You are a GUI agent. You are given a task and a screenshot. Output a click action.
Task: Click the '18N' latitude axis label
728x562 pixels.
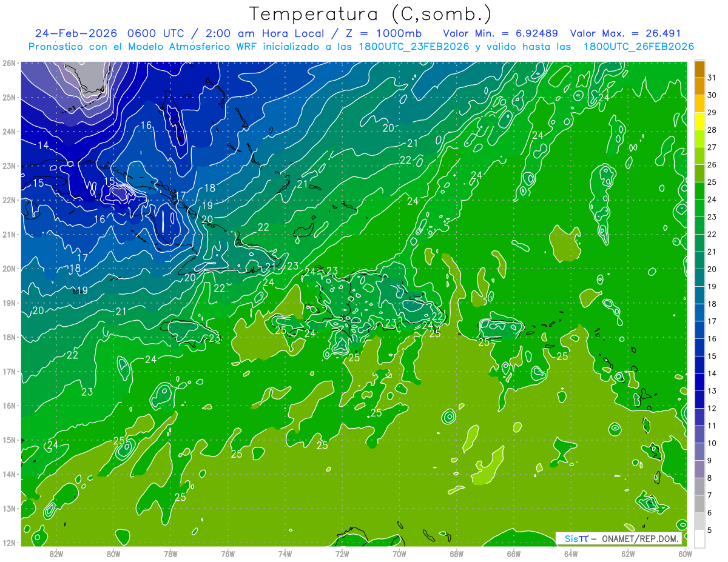[x=9, y=337]
